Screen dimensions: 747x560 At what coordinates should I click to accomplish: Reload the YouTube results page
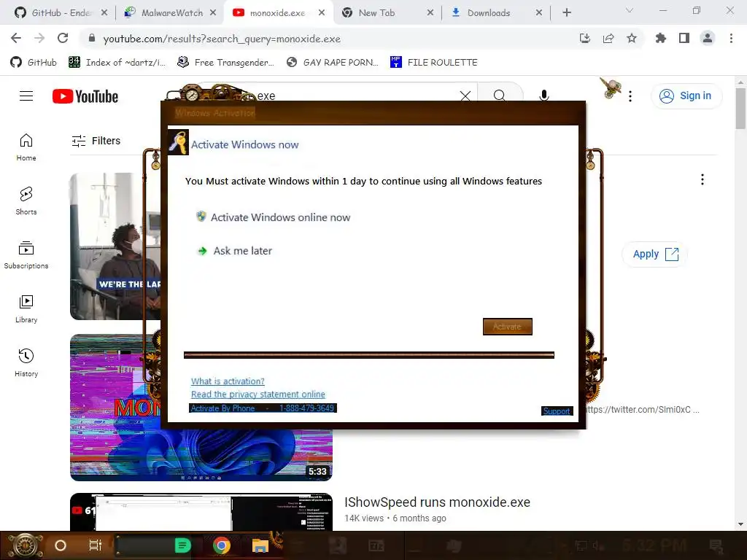tap(63, 38)
